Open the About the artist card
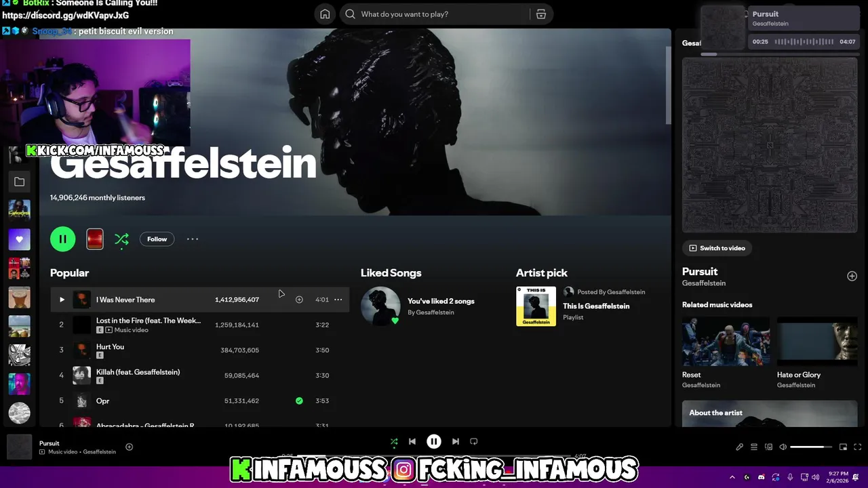Viewport: 868px width, 488px height. (x=770, y=413)
